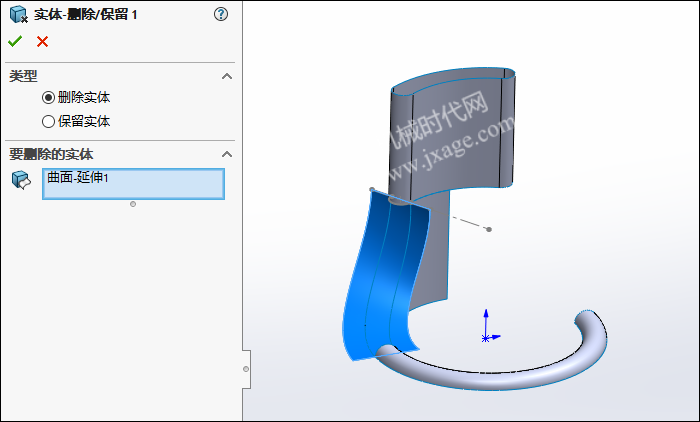
Task: Collapse the 要删除的实体 section chevron
Action: pyautogui.click(x=227, y=155)
